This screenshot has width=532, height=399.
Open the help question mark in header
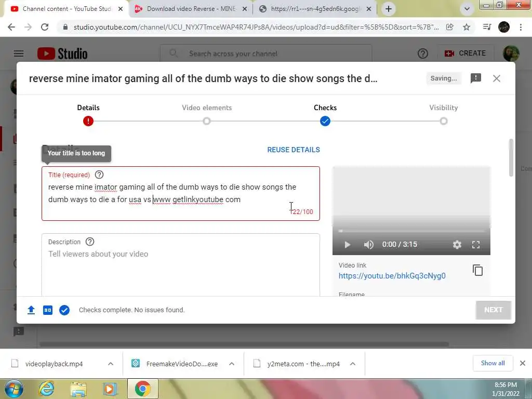423,54
